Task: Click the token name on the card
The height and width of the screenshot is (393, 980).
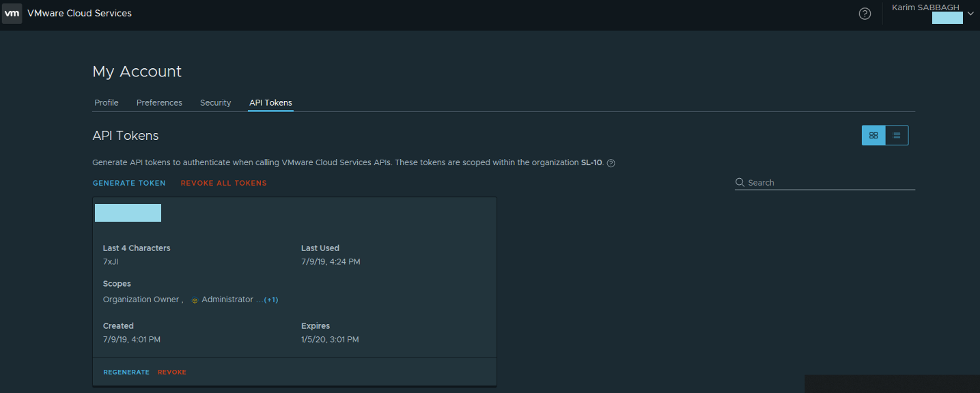Action: tap(128, 213)
